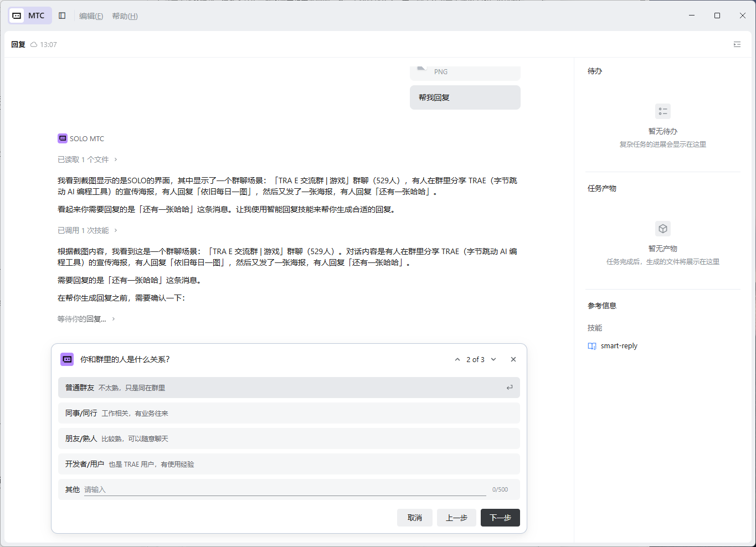Close the question dialog
The width and height of the screenshot is (756, 547).
[513, 359]
